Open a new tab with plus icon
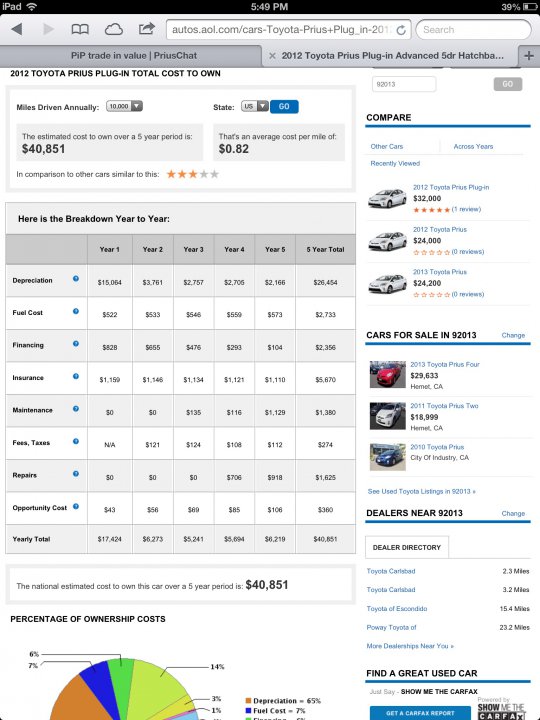This screenshot has width=540, height=720. [529, 56]
